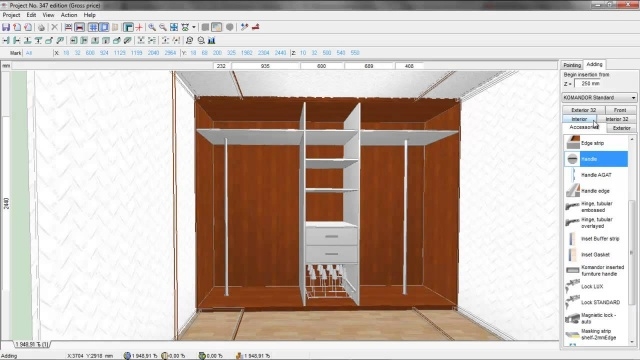Toggle the blue grid view icon
640x360 pixels.
[93, 27]
